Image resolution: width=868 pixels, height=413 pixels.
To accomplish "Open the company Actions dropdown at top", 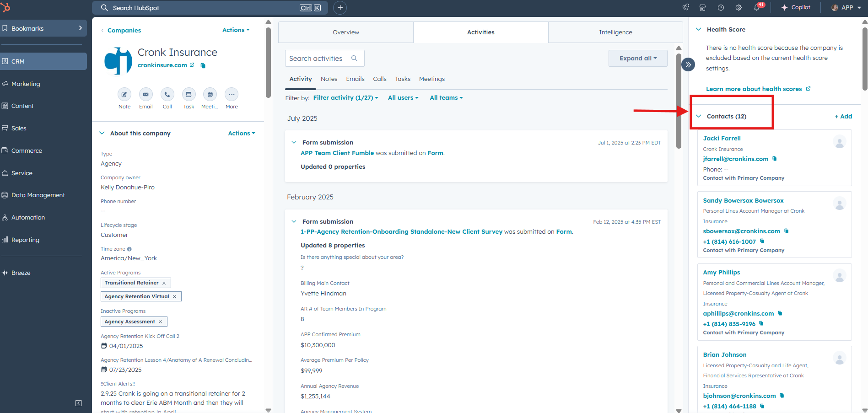I will point(236,30).
